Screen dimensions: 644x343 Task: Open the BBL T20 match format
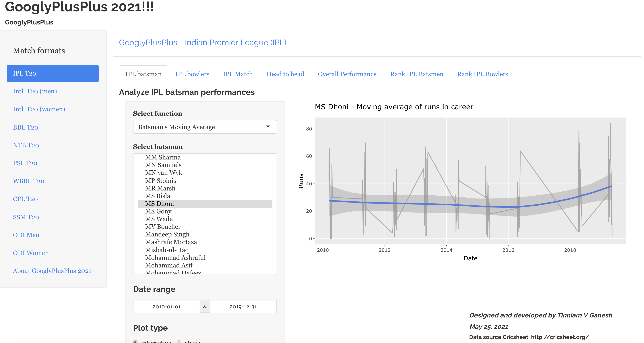[x=26, y=127]
